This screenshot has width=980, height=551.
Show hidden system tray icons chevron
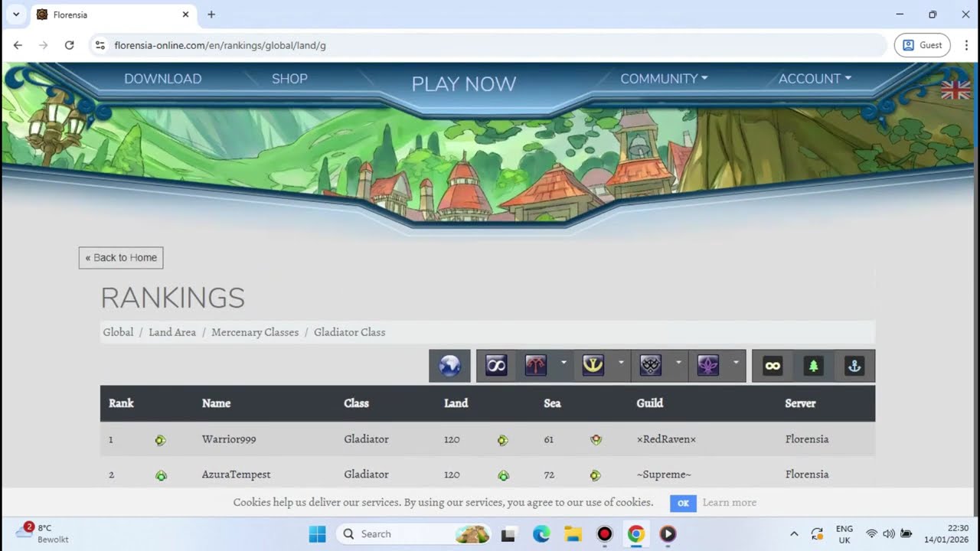point(794,534)
